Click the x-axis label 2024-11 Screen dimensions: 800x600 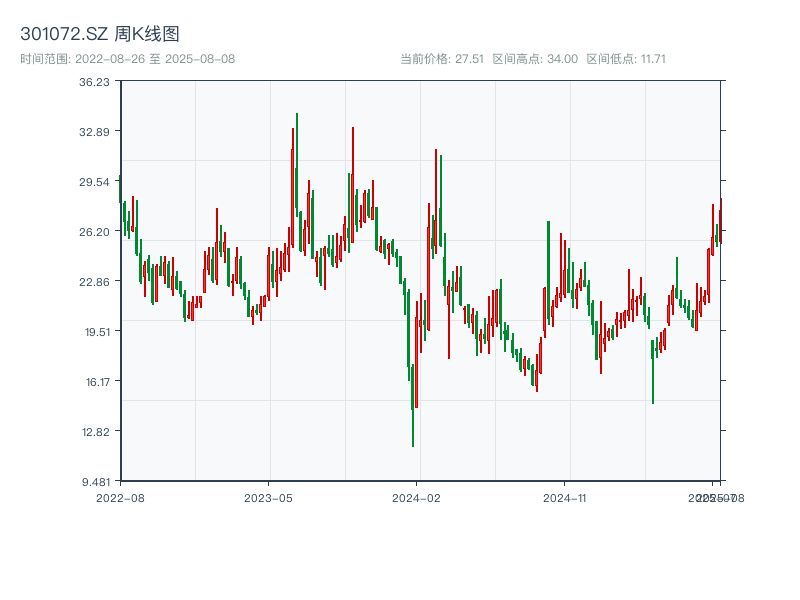[x=564, y=498]
